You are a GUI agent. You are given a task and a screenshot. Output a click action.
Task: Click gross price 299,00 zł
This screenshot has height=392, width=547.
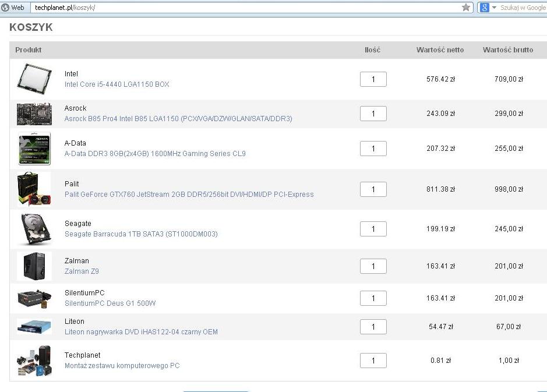509,114
